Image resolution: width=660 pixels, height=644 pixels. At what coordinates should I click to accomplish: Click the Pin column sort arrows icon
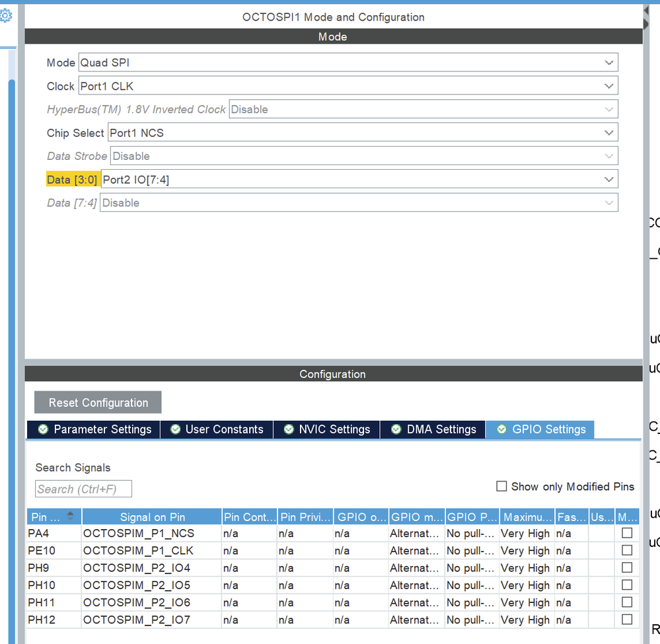(x=70, y=516)
